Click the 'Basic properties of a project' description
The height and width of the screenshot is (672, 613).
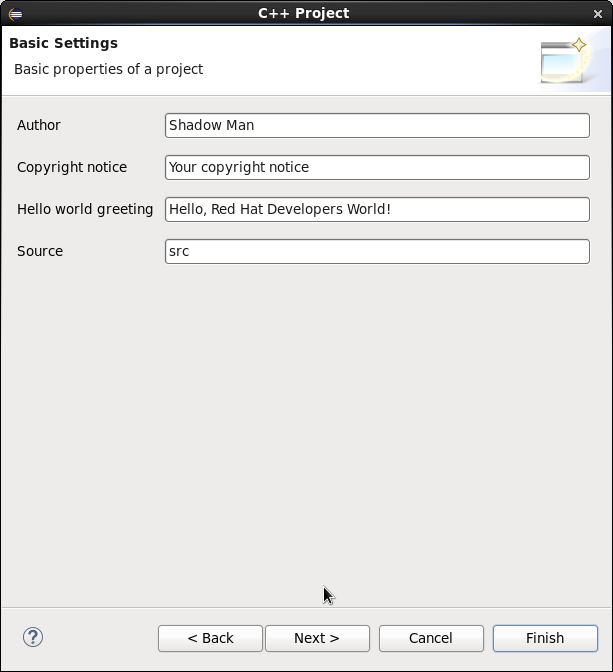pyautogui.click(x=108, y=69)
